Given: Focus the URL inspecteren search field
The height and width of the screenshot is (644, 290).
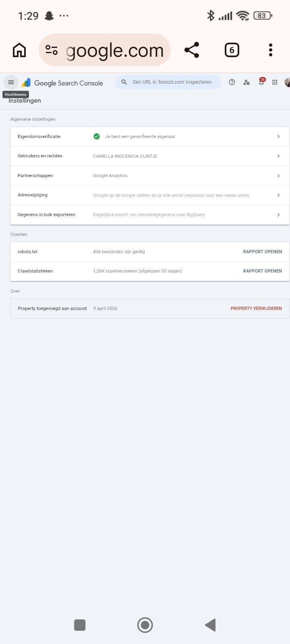Looking at the screenshot, I should (x=168, y=82).
